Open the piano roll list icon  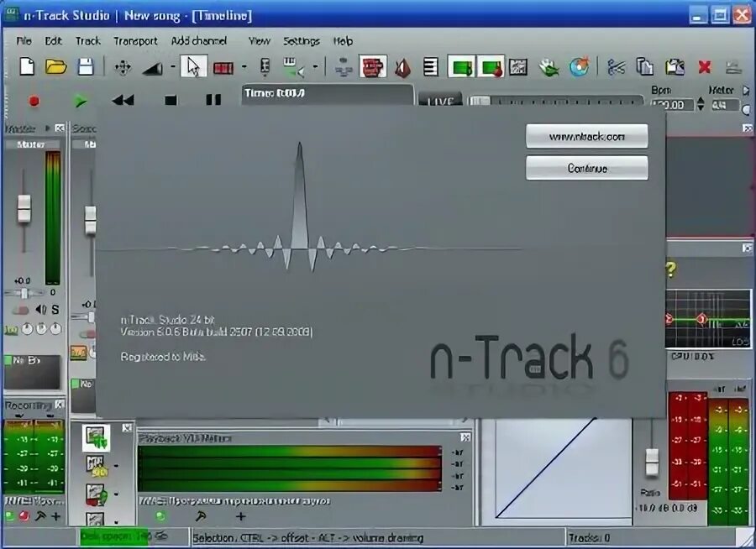point(431,67)
